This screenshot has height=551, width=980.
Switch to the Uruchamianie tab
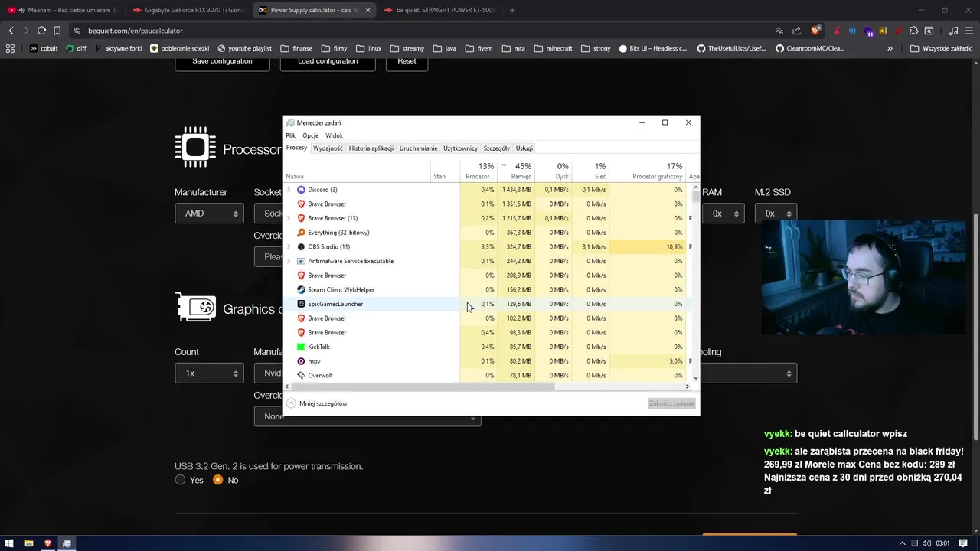[419, 148]
